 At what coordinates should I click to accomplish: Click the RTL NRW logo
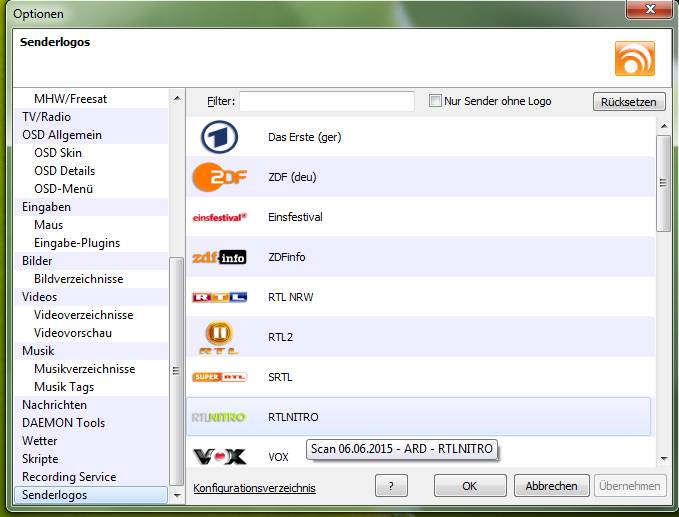[219, 297]
